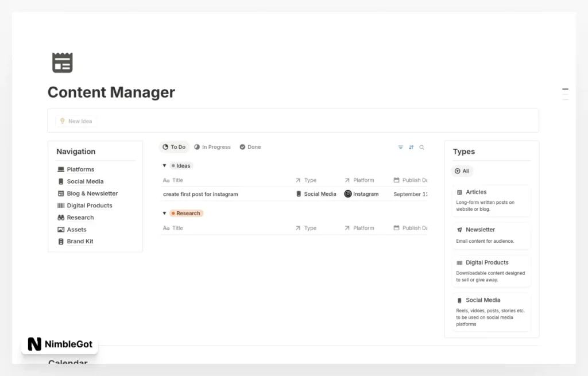Screen dimensions: 588x376
Task: Click the layout icon next to Blog & Newsletter
Action: coord(61,193)
